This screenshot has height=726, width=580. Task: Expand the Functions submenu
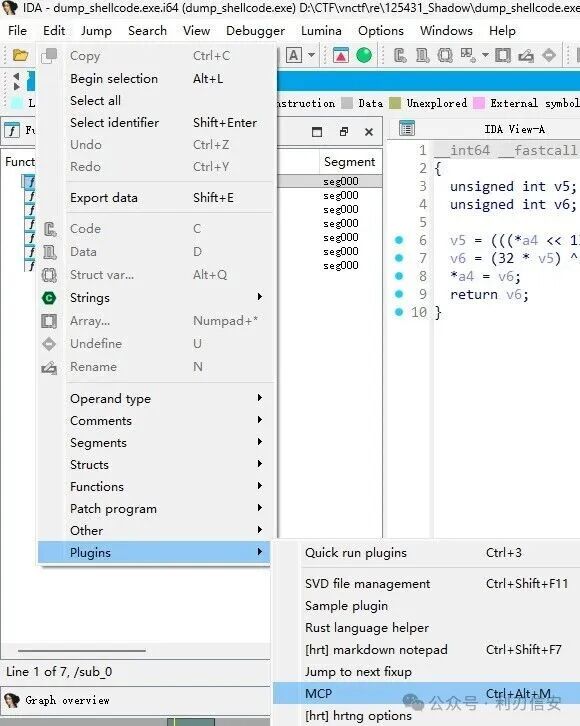[x=154, y=487]
